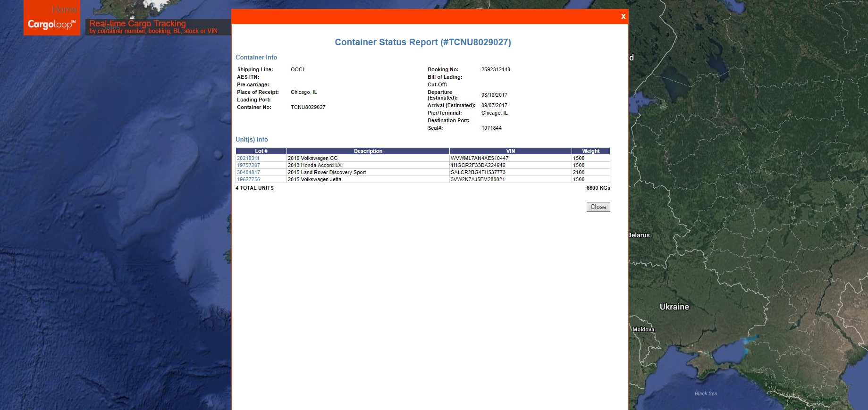868x410 pixels.
Task: Click booking number 2592312140
Action: (x=496, y=69)
